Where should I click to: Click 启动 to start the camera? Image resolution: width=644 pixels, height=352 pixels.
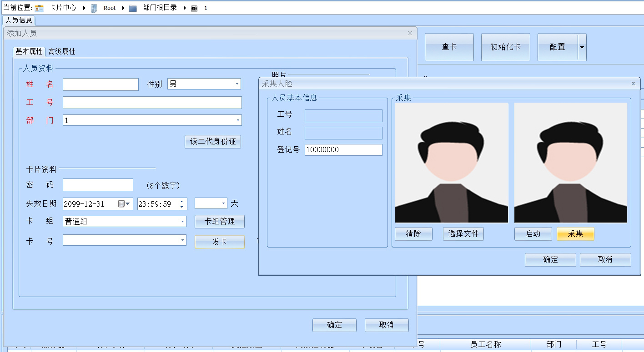click(x=533, y=234)
